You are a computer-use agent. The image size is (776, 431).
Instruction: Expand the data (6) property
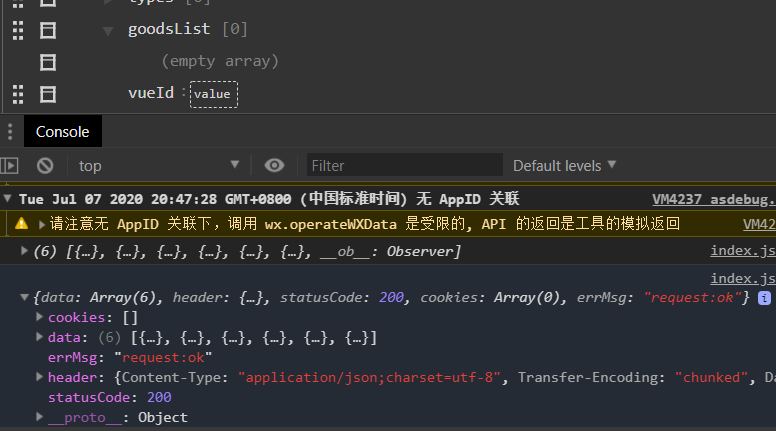39,337
